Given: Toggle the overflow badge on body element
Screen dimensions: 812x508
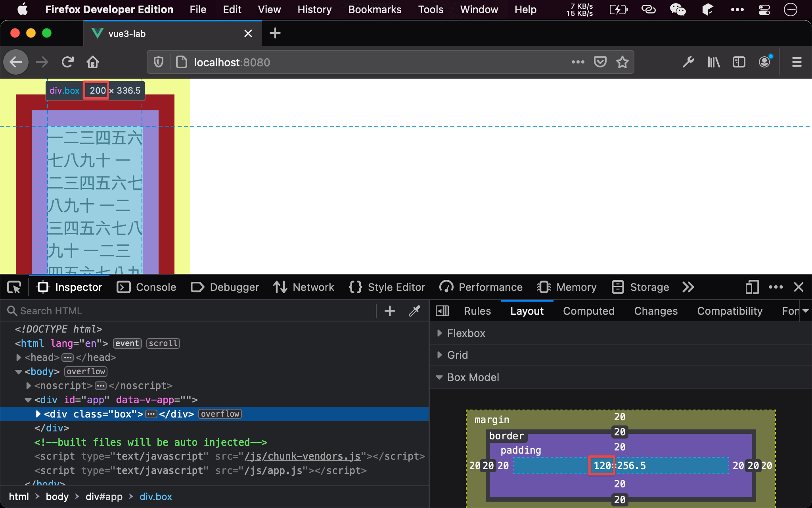Looking at the screenshot, I should click(x=86, y=371).
